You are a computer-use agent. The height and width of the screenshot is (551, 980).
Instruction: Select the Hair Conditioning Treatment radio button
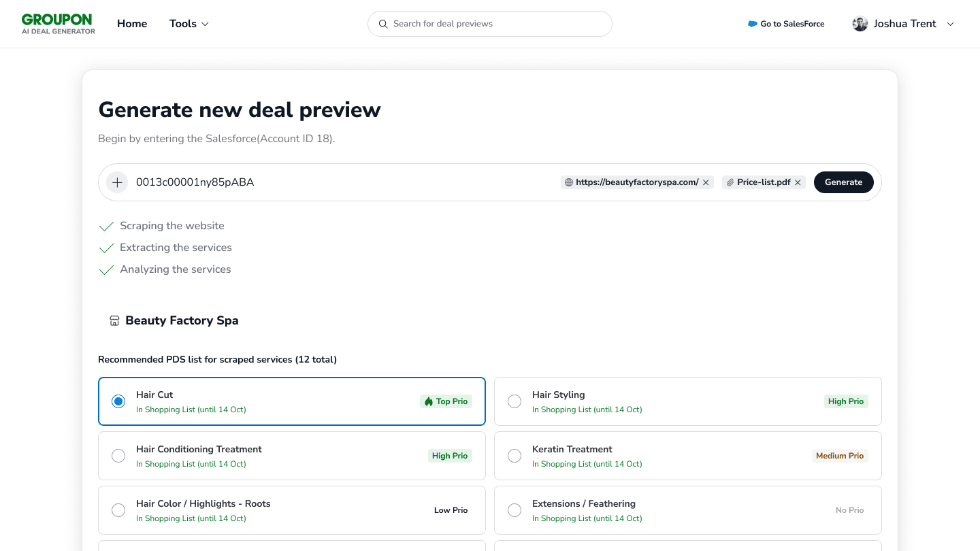118,456
